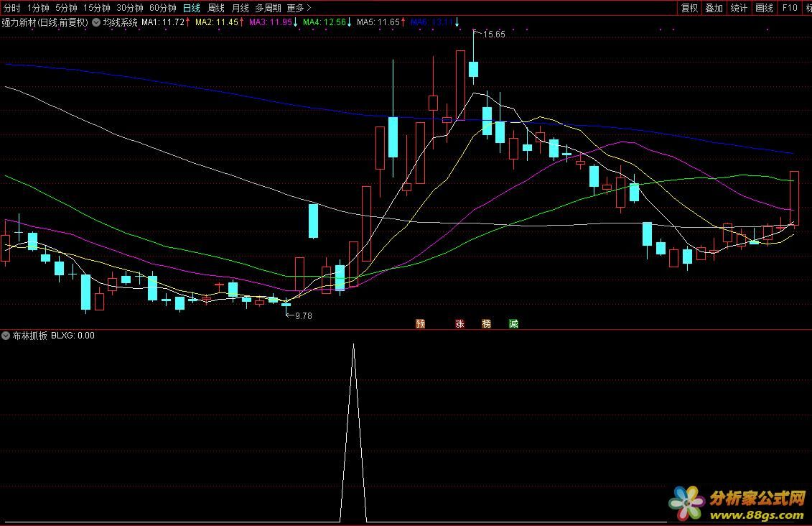Switch to the 日线 daily chart tab
This screenshot has height=526, width=812.
192,8
